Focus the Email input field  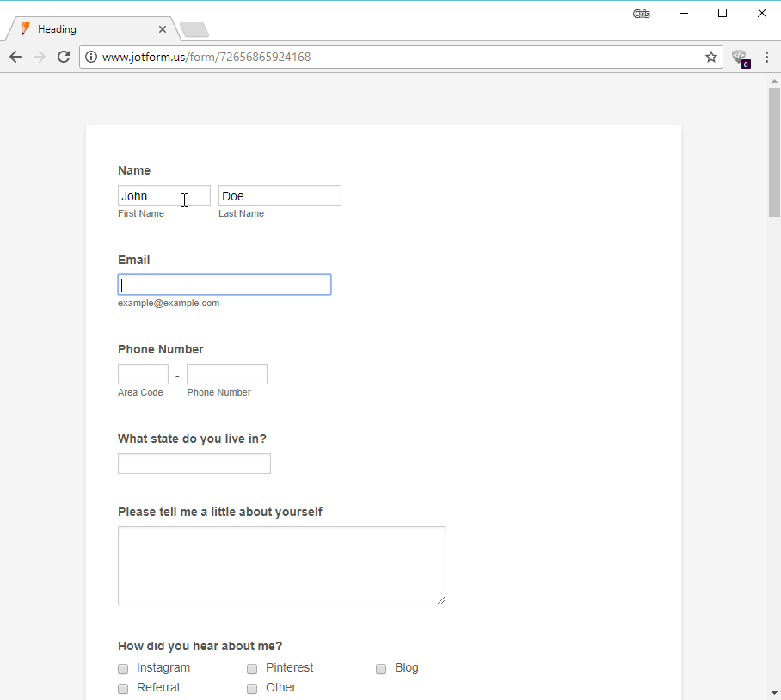224,284
